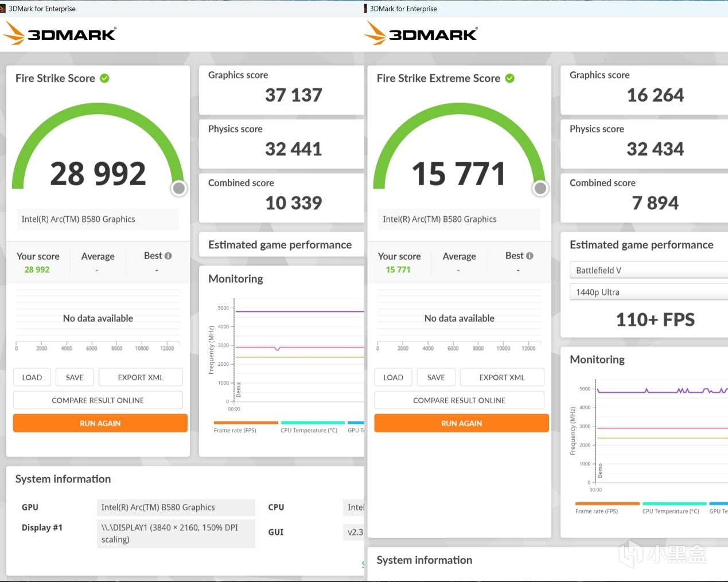Click the Fire Strike combined score 10 339
Viewport: 728px width, 582px height.
click(294, 203)
